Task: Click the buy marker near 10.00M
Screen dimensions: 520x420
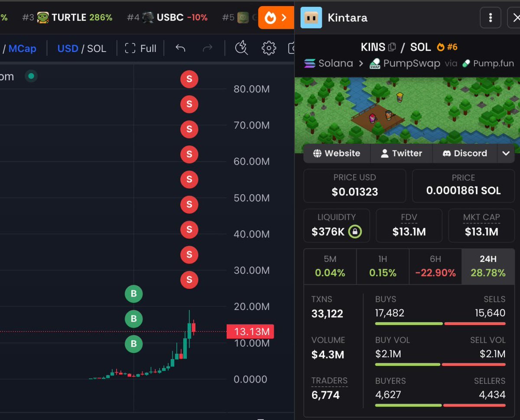Action: (x=133, y=344)
